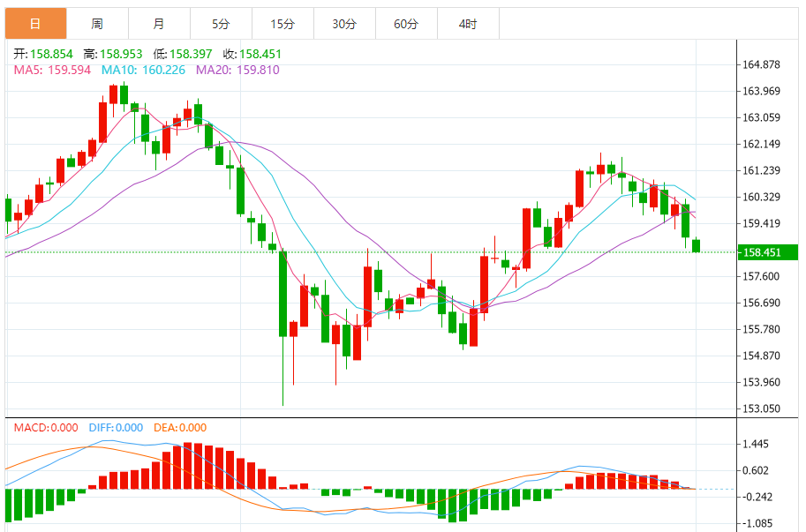
Task: Open the 5分 timeframe tab
Action: coord(221,24)
